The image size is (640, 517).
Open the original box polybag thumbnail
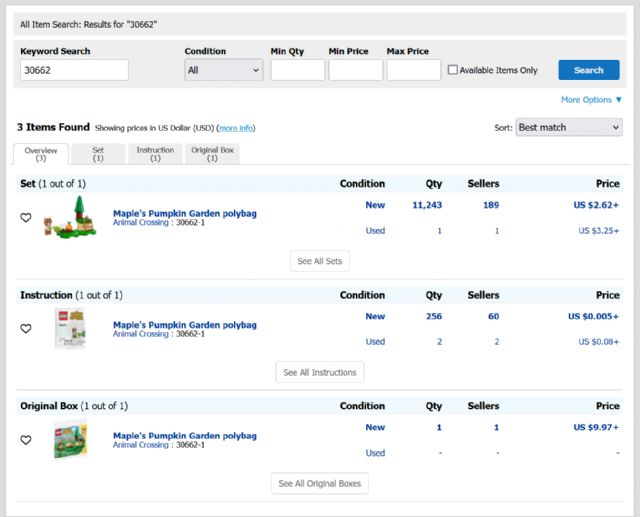coord(70,440)
